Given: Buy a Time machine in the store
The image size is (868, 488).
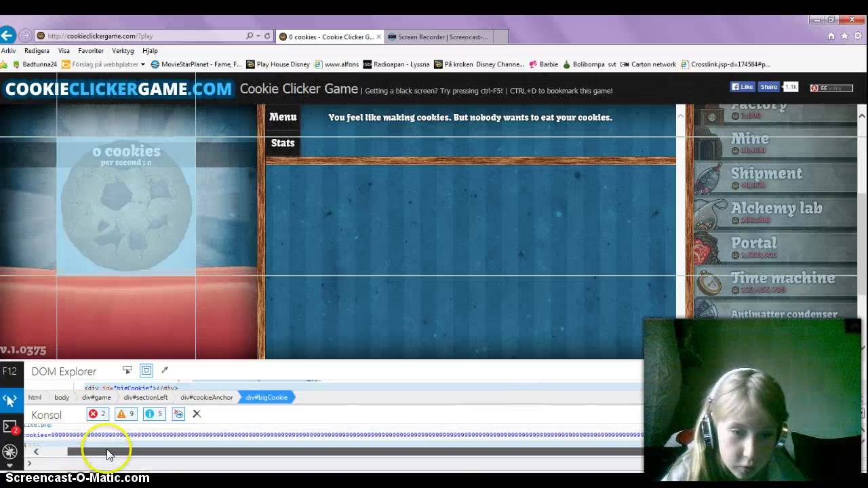Looking at the screenshot, I should pos(774,282).
